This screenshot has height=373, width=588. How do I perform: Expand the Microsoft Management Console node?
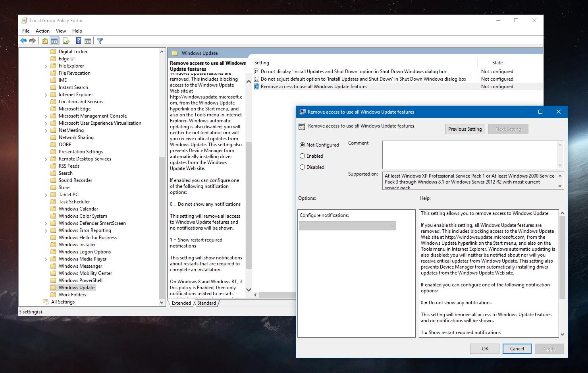(x=46, y=116)
